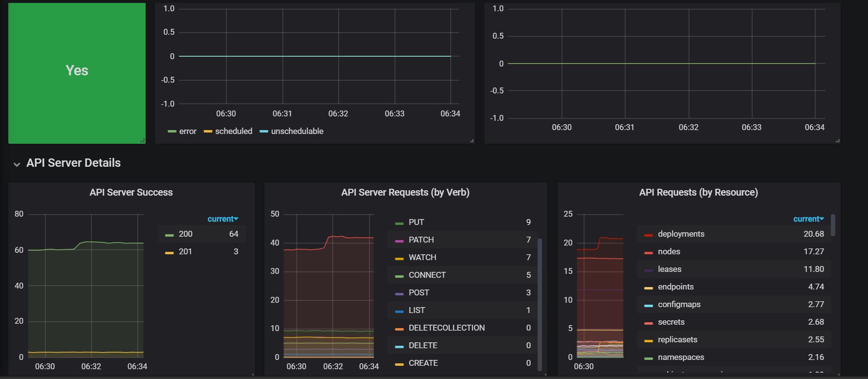Viewport: 868px width, 379px height.
Task: Click the scrollbar of the by Verb legend
Action: (540, 303)
